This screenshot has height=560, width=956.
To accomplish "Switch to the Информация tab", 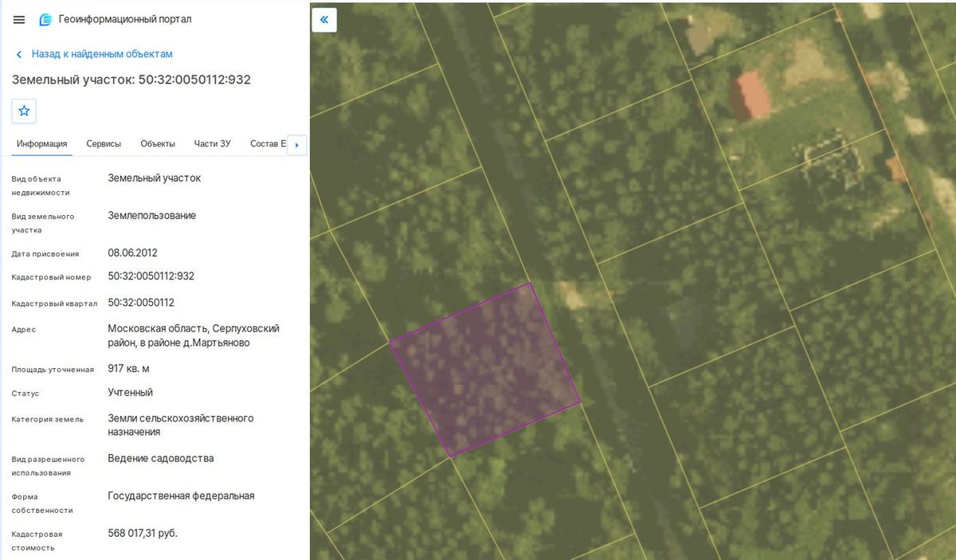I will [x=41, y=143].
